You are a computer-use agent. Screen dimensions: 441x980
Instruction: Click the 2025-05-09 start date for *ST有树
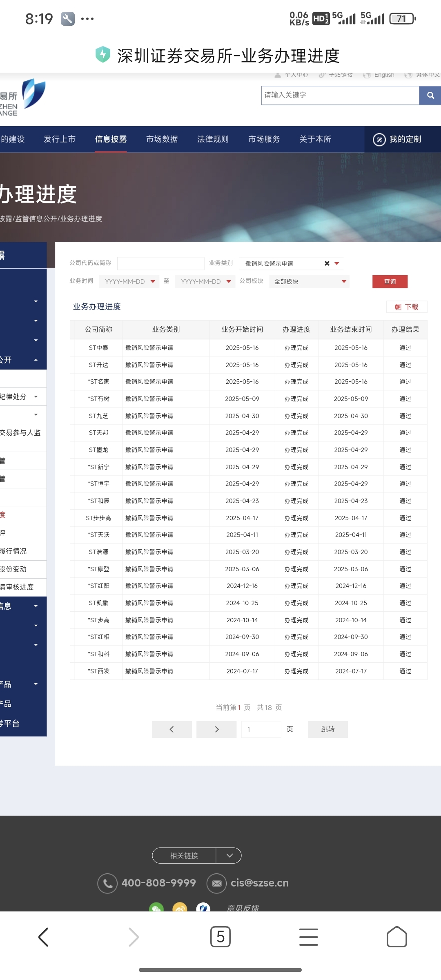pos(242,399)
